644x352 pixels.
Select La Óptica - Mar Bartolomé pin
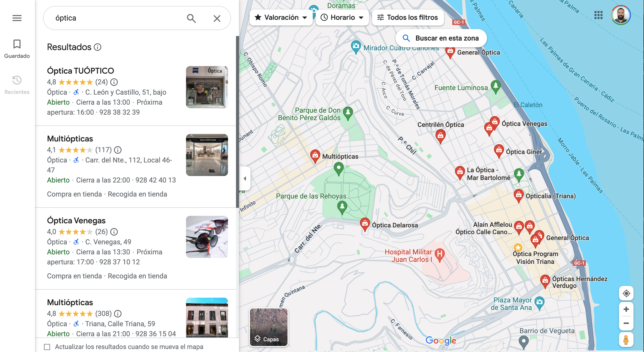[460, 173]
